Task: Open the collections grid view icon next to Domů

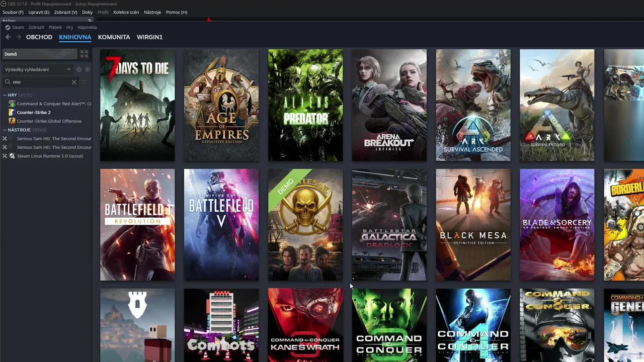Action: (x=84, y=54)
